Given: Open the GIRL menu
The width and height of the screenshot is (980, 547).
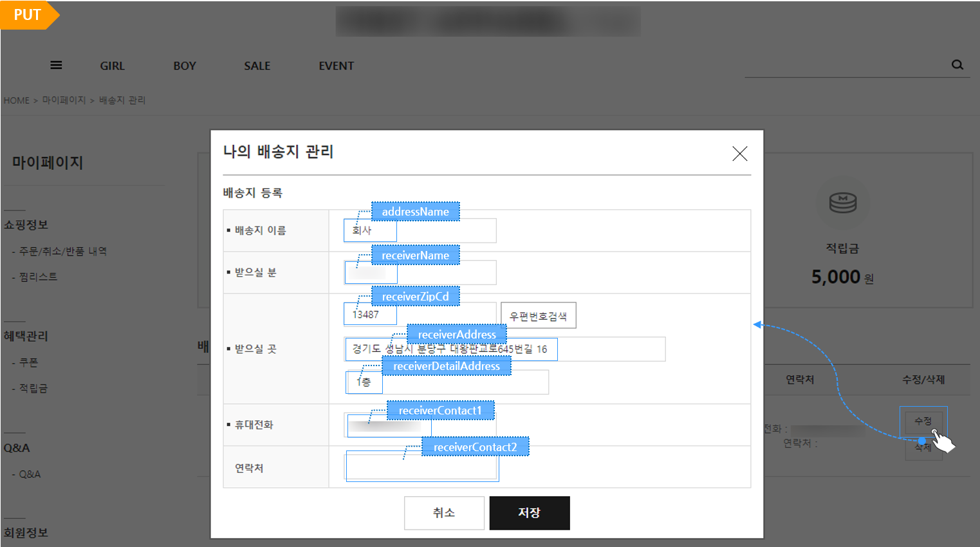Looking at the screenshot, I should tap(113, 66).
